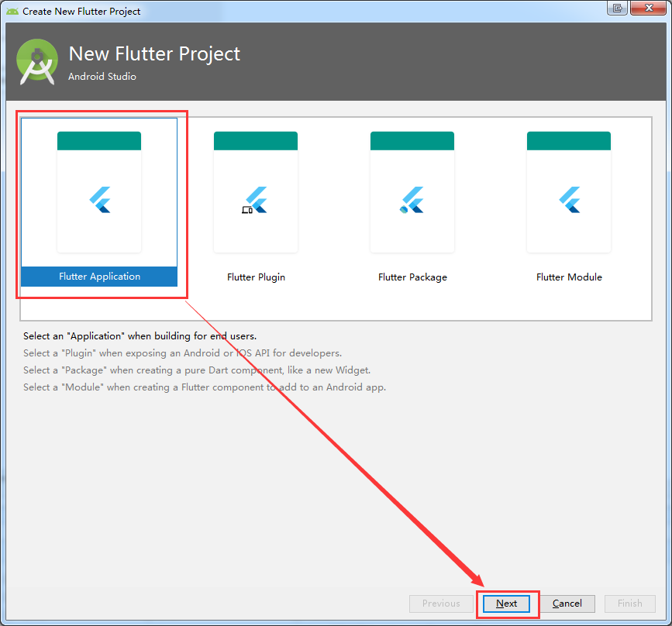Select the Flutter Module project type card

(x=569, y=201)
